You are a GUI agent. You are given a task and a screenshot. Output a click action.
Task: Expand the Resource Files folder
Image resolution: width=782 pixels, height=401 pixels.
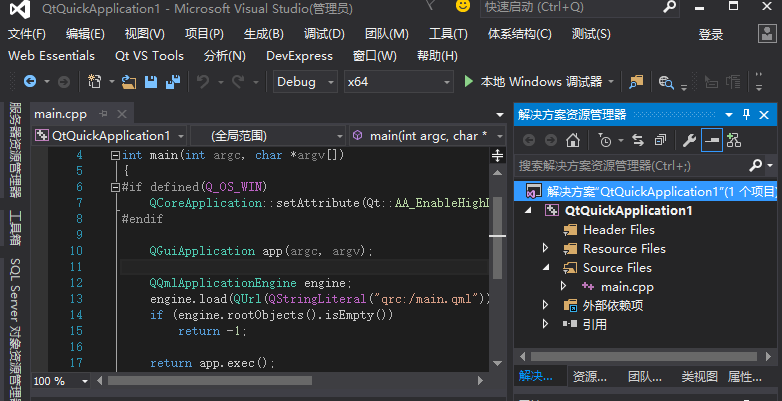[x=545, y=248]
